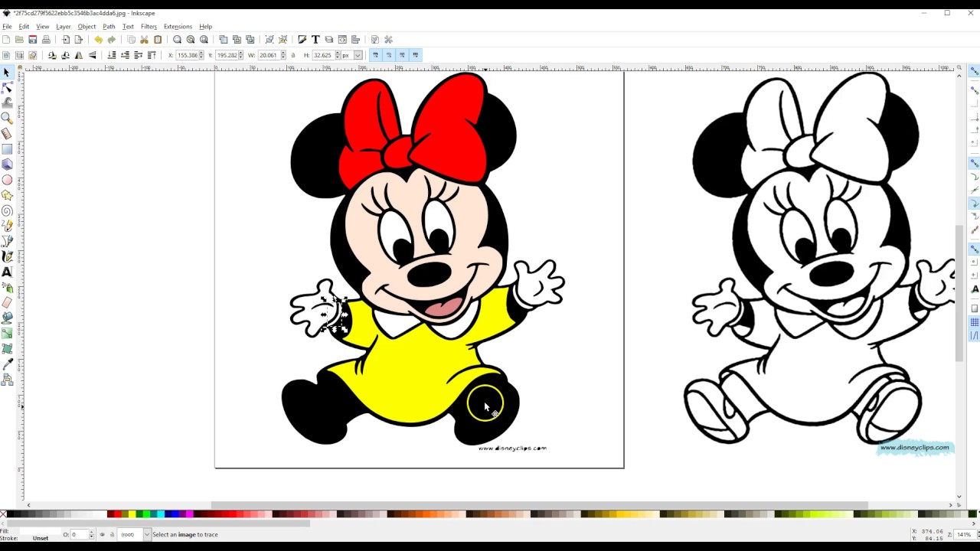This screenshot has height=551, width=980.
Task: Click Raise selection to top icon
Action: click(x=152, y=55)
